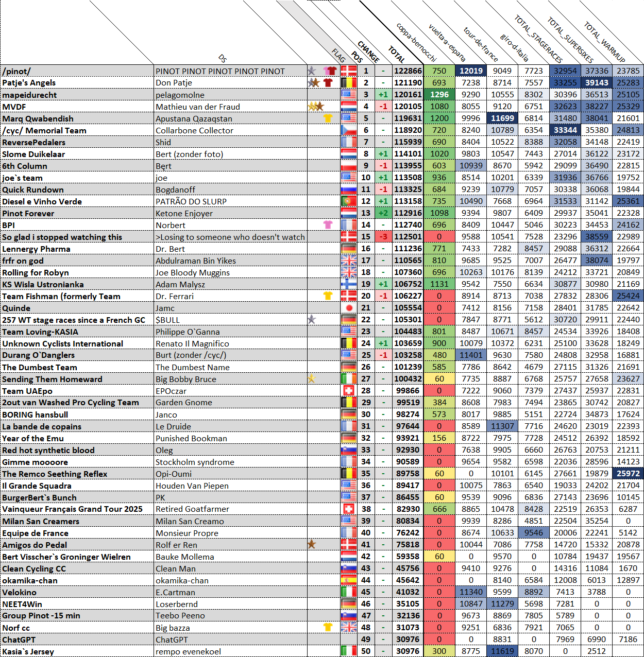Click the Ireland flag for Sending Them Homeward

click(349, 379)
